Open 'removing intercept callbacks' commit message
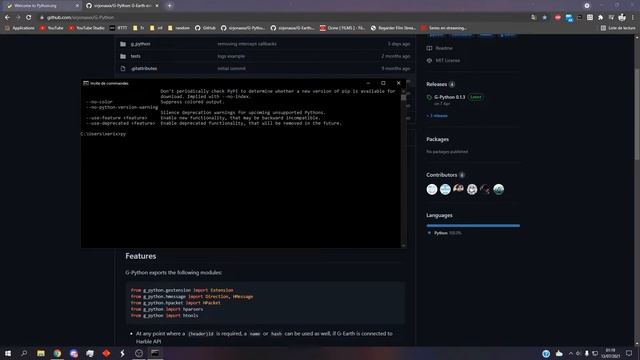640x360 pixels. click(x=247, y=44)
